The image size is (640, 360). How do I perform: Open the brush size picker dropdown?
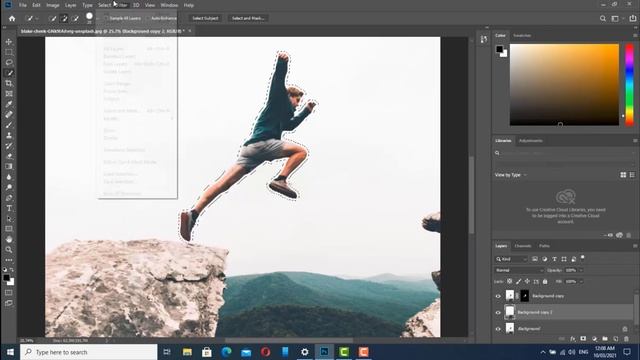pyautogui.click(x=97, y=18)
